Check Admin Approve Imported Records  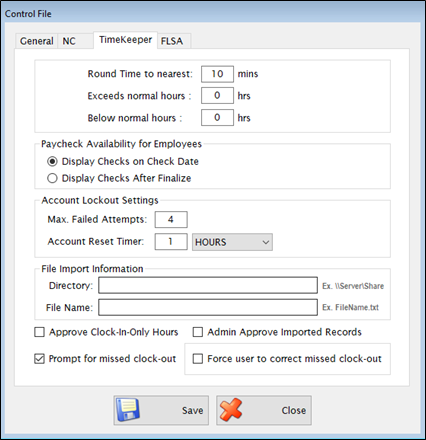coord(198,332)
